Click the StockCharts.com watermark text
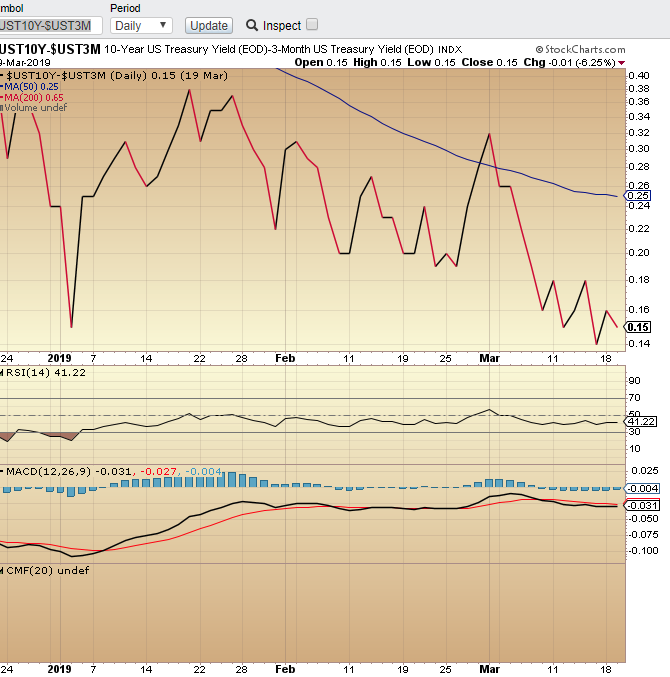 [581, 49]
